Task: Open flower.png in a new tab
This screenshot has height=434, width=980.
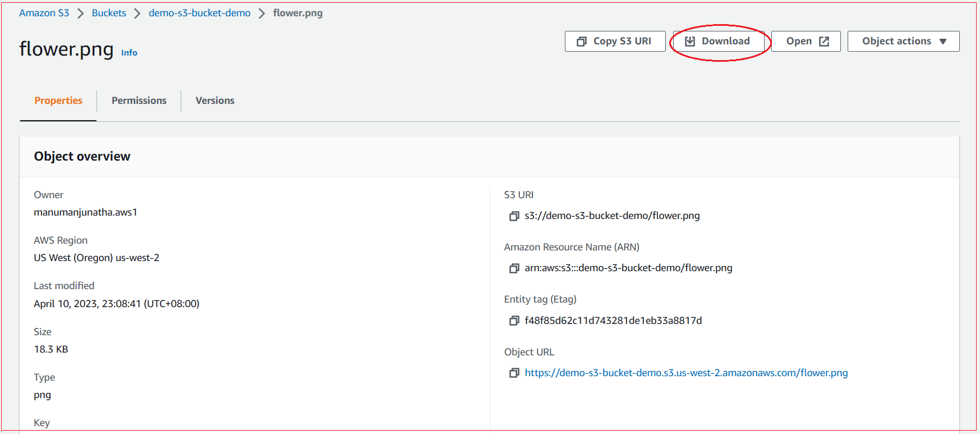Action: (x=806, y=41)
